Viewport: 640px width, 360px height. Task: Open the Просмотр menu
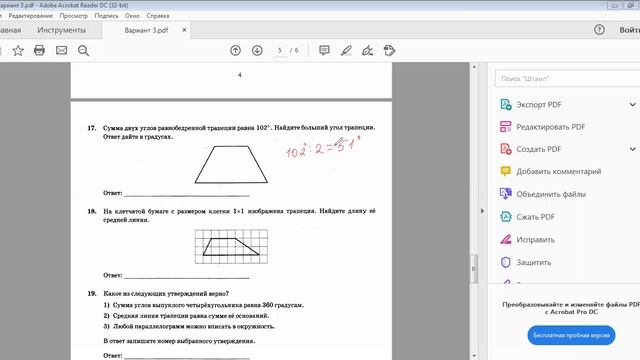click(73, 16)
